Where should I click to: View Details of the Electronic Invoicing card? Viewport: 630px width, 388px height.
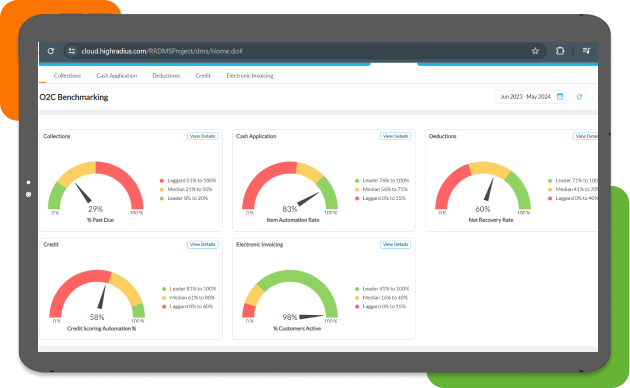395,245
